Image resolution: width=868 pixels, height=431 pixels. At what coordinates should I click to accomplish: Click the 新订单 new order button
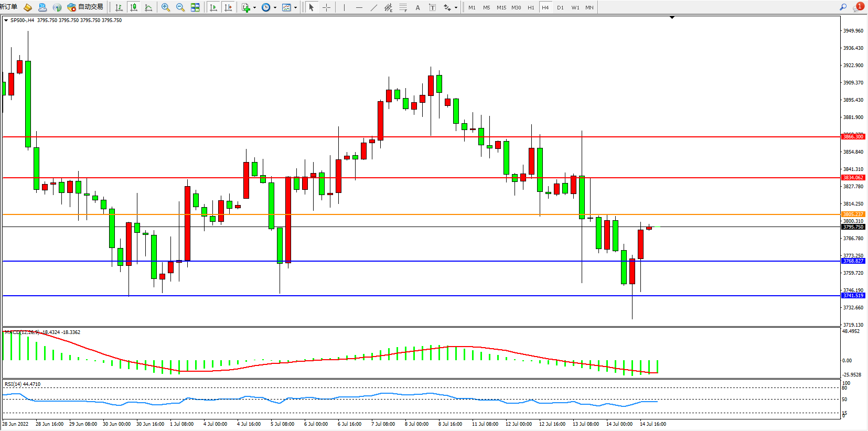pos(9,7)
